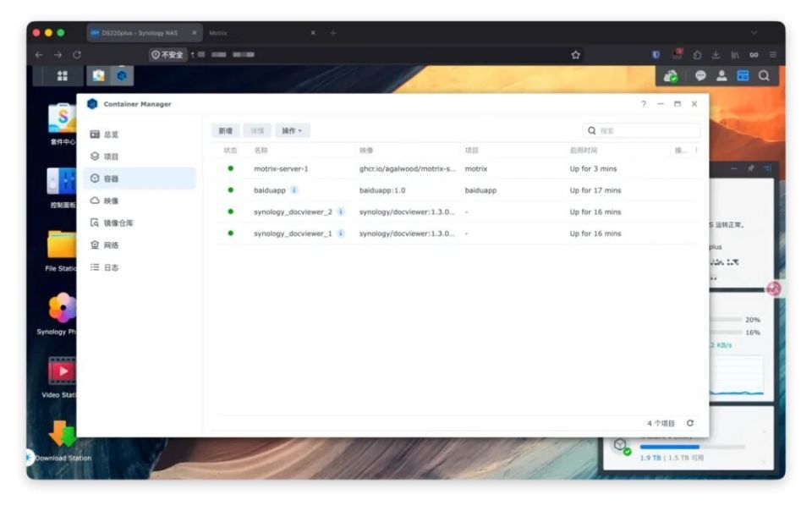Go back in the browser
This screenshot has width=812, height=511.
tap(39, 54)
